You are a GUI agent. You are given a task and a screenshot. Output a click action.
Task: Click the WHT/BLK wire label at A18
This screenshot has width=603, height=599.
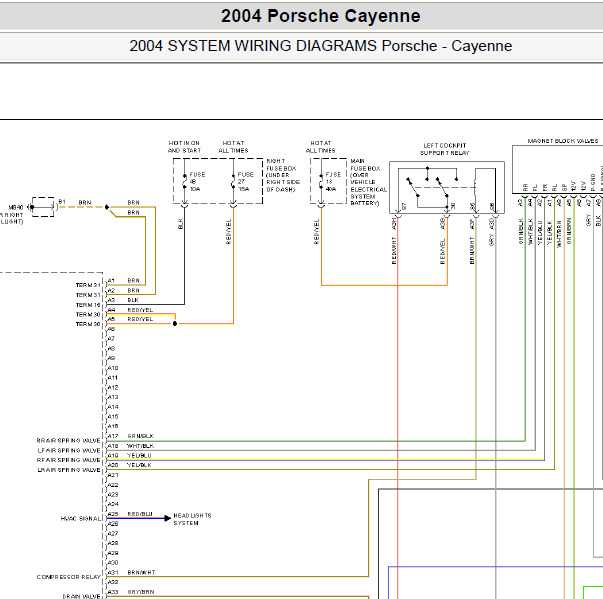[140, 446]
